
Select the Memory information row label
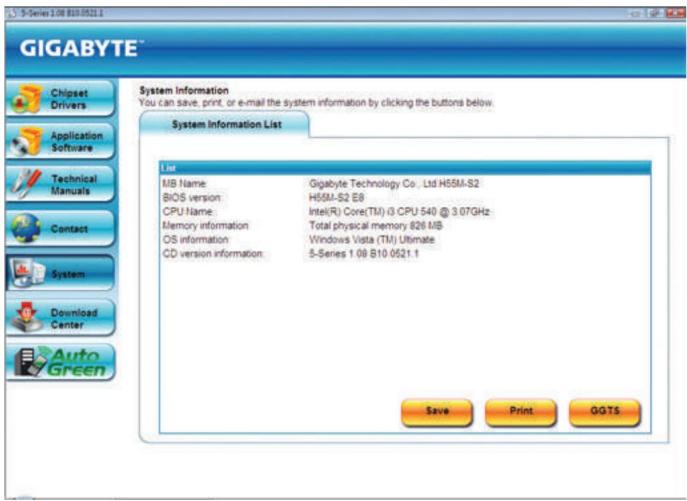click(205, 226)
